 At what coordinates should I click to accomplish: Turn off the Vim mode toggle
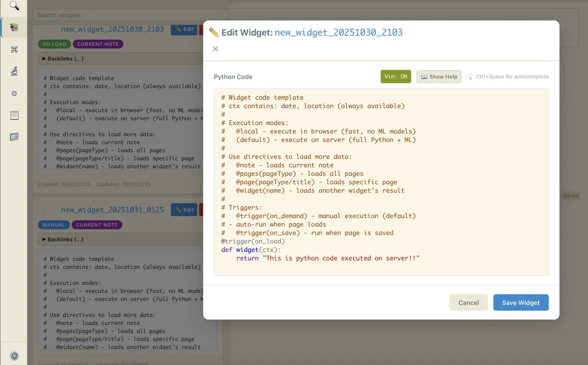395,76
